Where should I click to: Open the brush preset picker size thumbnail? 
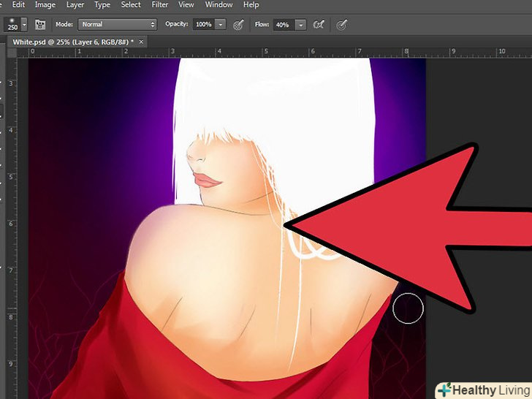tap(11, 24)
